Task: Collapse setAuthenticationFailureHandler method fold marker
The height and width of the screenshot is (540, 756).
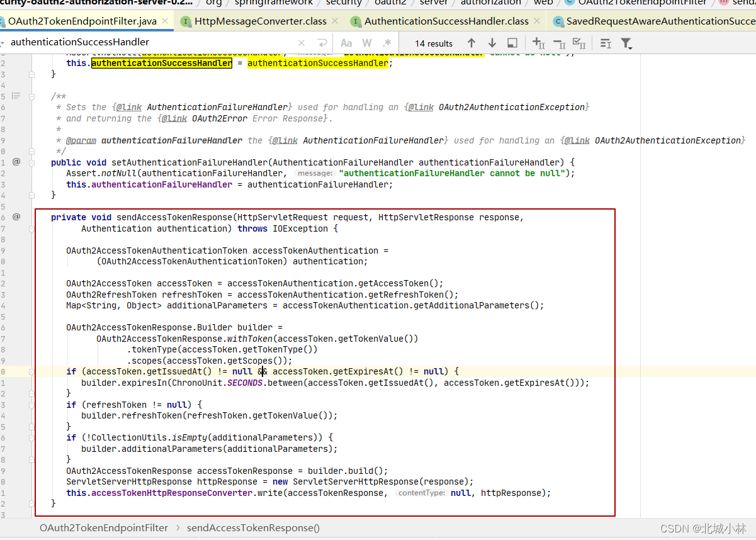Action: tap(31, 162)
